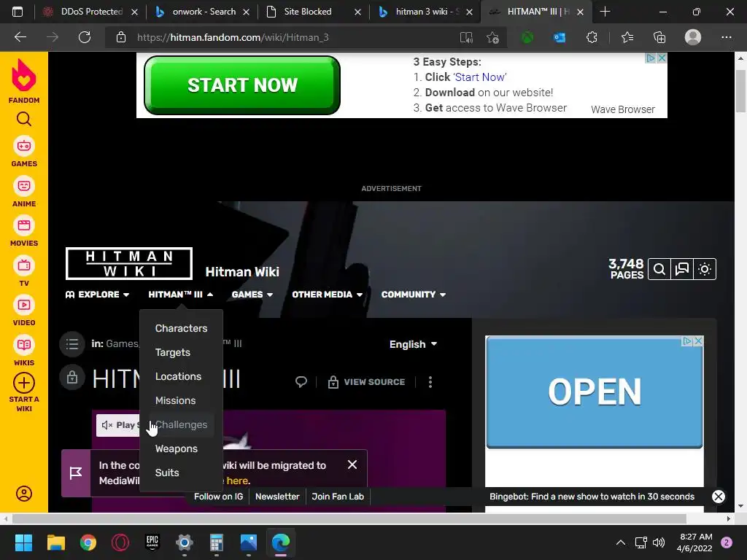Select Suits from the HITMAN III menu
This screenshot has height=560, width=747.
point(181,472)
